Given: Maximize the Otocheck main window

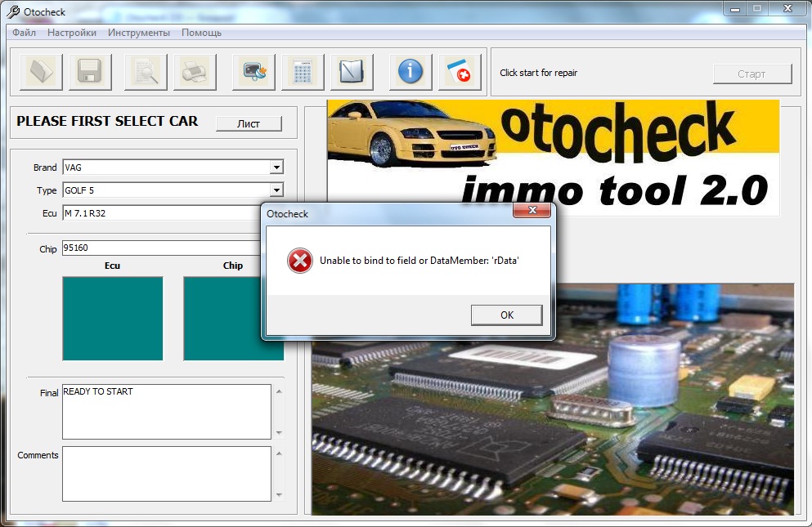Looking at the screenshot, I should (x=757, y=9).
